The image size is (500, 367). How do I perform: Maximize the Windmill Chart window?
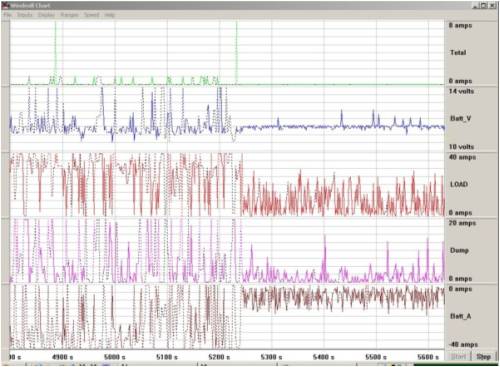pos(484,6)
